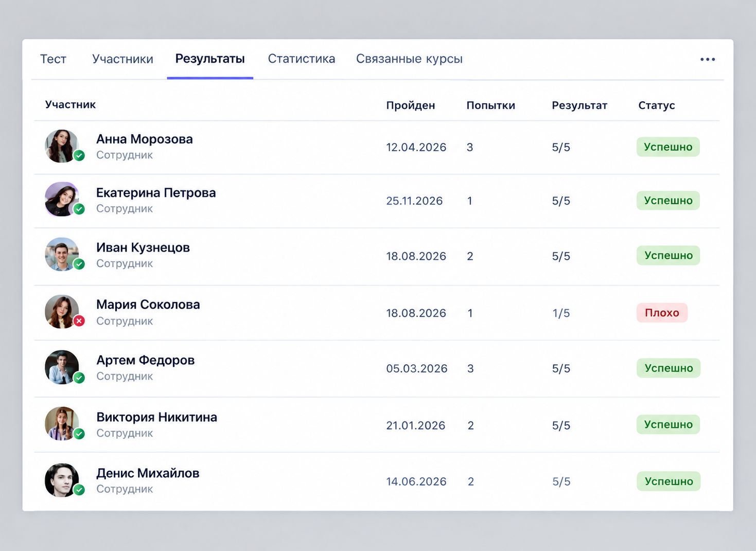Open Мария Соколова's name link
Image resolution: width=756 pixels, height=551 pixels.
148,305
